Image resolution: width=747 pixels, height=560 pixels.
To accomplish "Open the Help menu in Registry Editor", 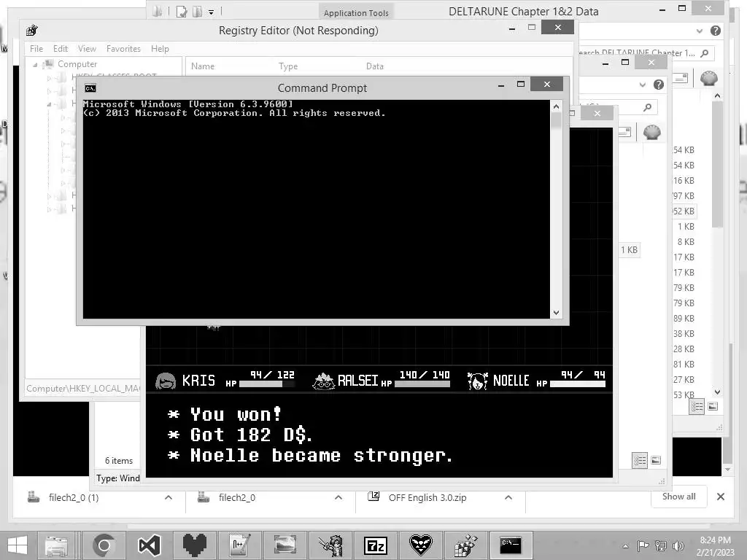I will point(160,49).
